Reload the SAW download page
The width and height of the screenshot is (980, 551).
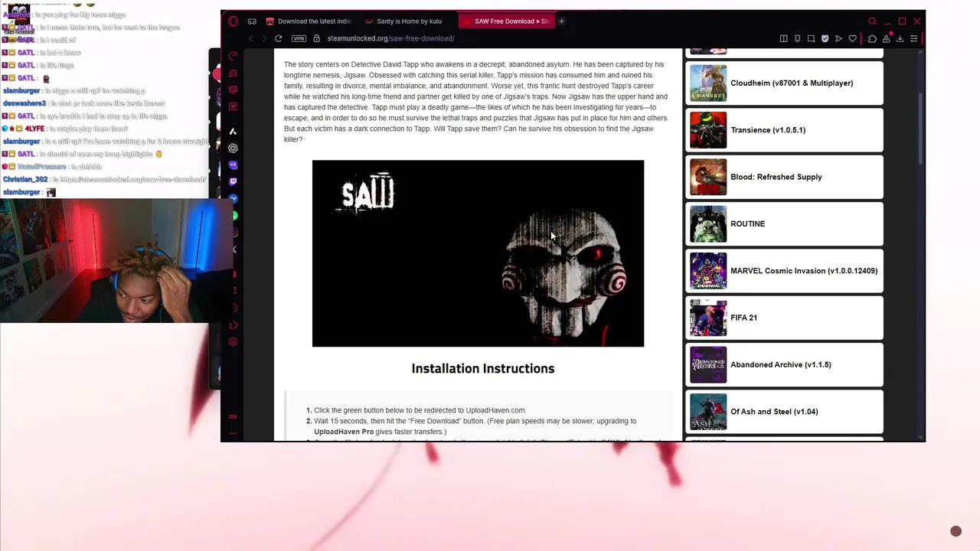279,38
